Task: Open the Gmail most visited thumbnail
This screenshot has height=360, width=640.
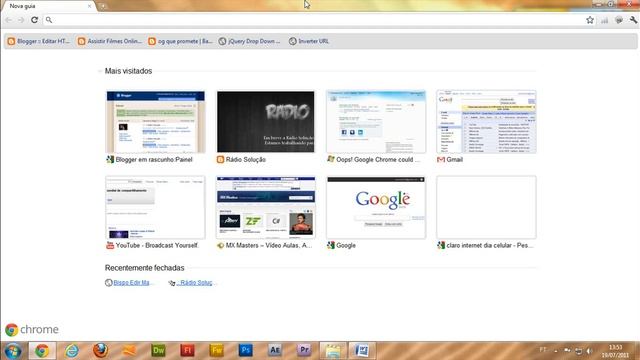Action: 486,122
